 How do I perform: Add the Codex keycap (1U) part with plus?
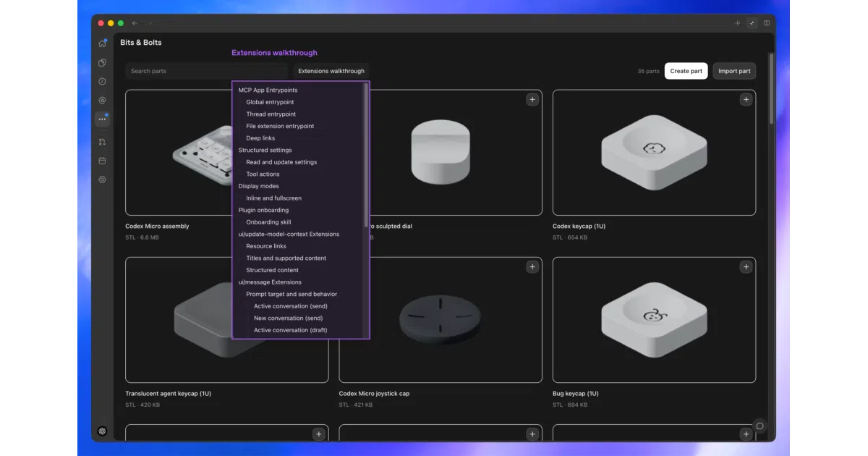point(746,99)
